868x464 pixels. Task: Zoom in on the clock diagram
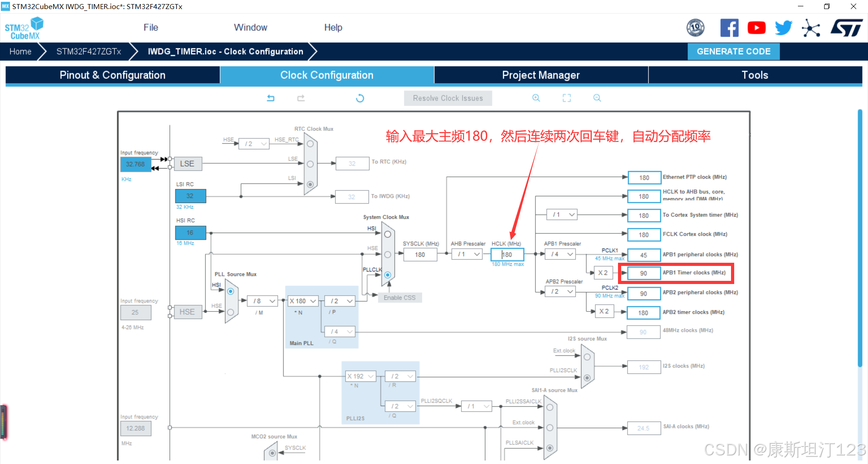tap(536, 98)
